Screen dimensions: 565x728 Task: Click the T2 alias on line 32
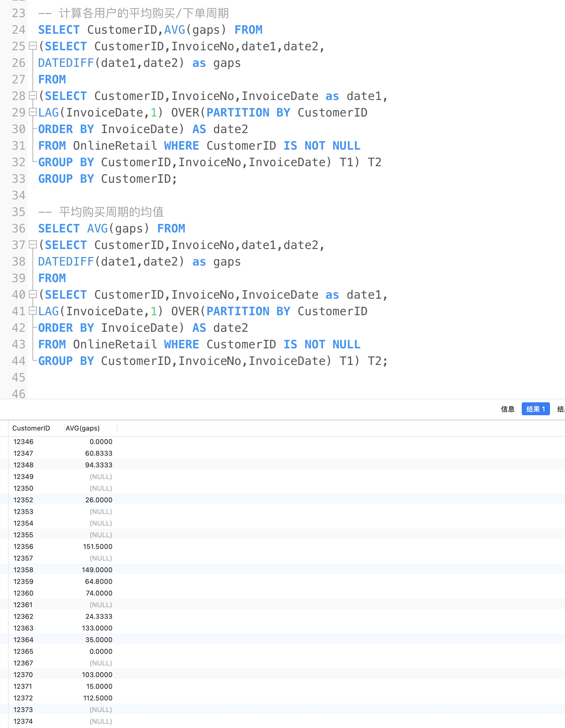click(x=374, y=162)
